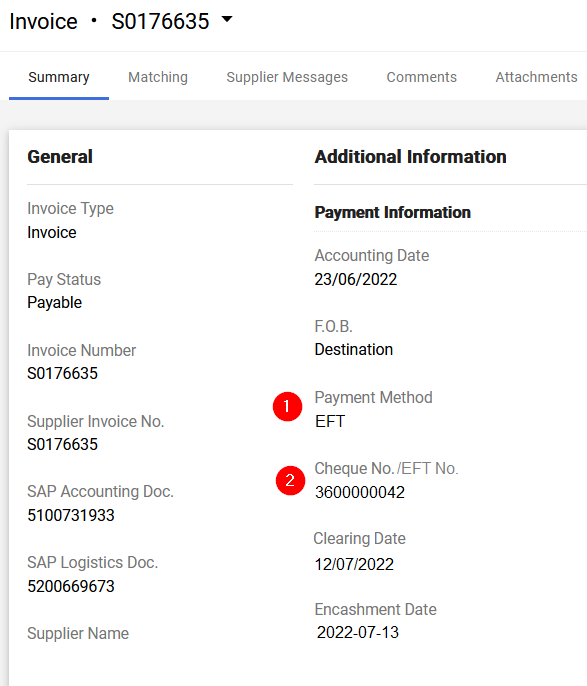Click the Supplier Invoice No. value
The width and height of the screenshot is (587, 686).
(63, 444)
